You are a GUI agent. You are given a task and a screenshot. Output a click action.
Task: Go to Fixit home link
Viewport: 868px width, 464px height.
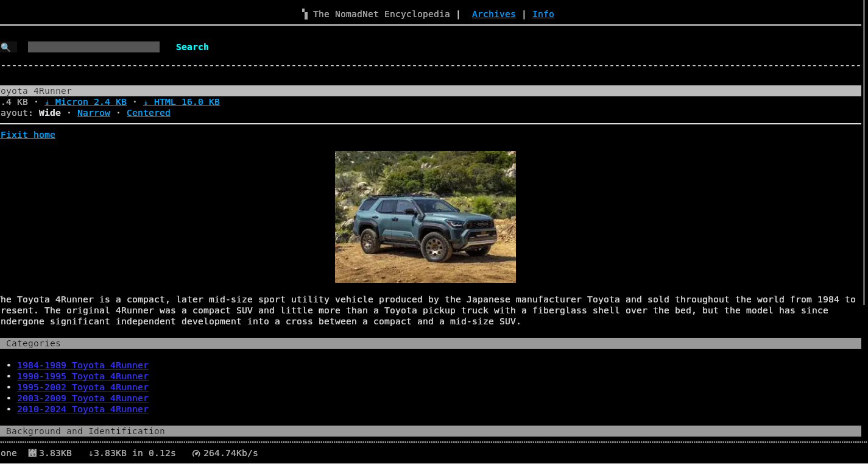[x=27, y=135]
